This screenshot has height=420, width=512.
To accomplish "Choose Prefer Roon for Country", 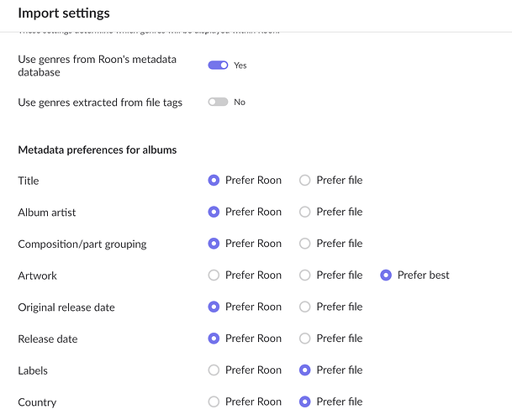I will (x=214, y=402).
